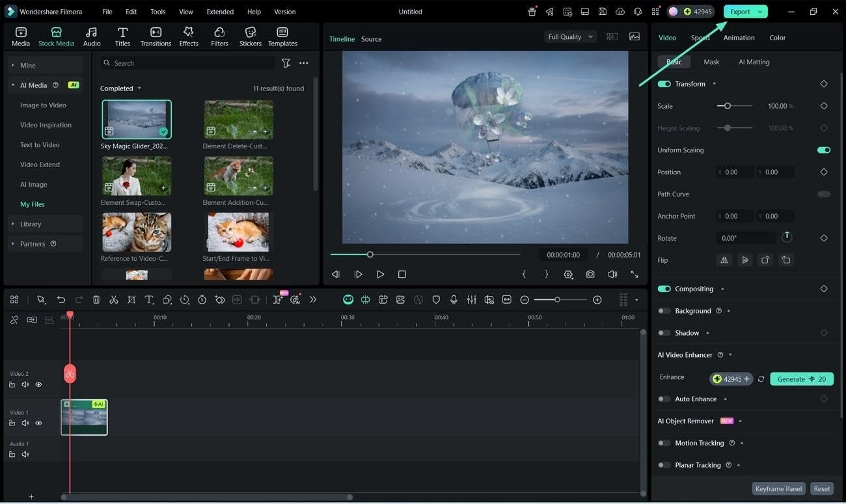Click the Generate button in AI Video Enhancer

[801, 378]
